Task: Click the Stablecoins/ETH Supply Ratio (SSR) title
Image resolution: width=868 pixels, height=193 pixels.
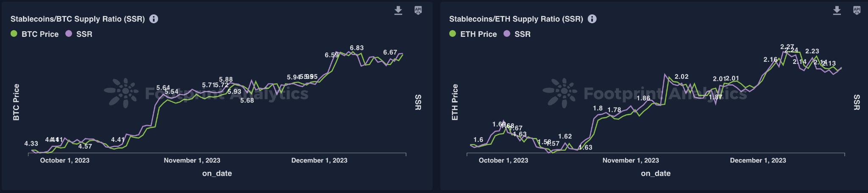Action: click(x=516, y=19)
